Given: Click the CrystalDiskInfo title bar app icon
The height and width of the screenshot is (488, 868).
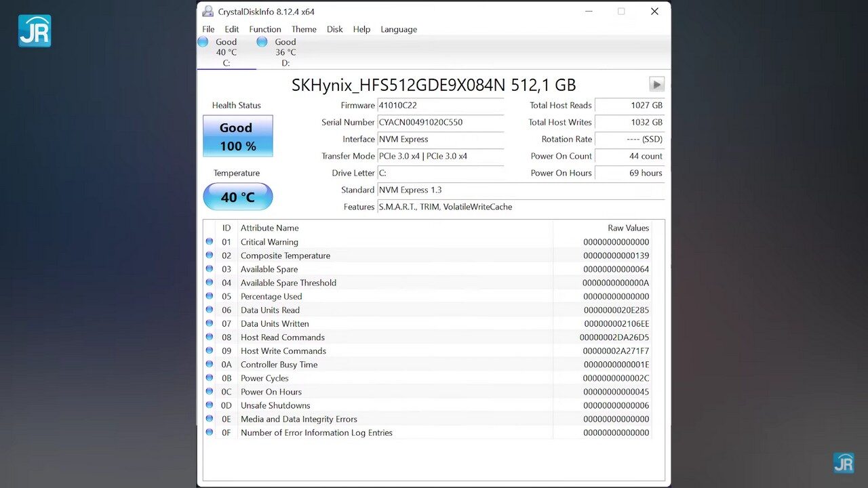Looking at the screenshot, I should (208, 12).
